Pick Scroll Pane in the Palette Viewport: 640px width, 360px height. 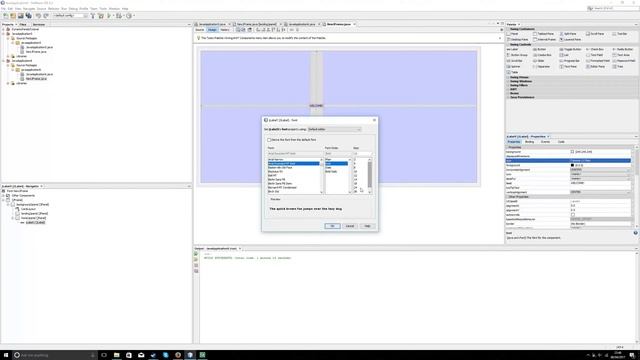595,34
